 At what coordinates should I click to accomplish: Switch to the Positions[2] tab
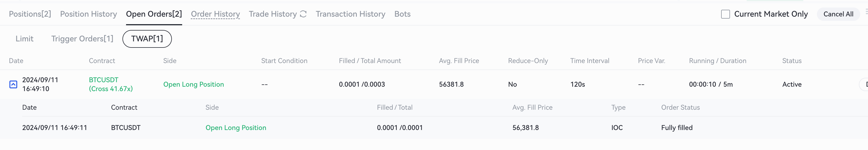click(x=30, y=14)
